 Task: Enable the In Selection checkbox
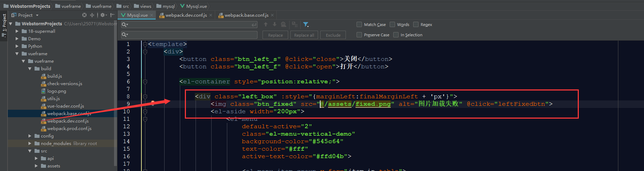396,35
